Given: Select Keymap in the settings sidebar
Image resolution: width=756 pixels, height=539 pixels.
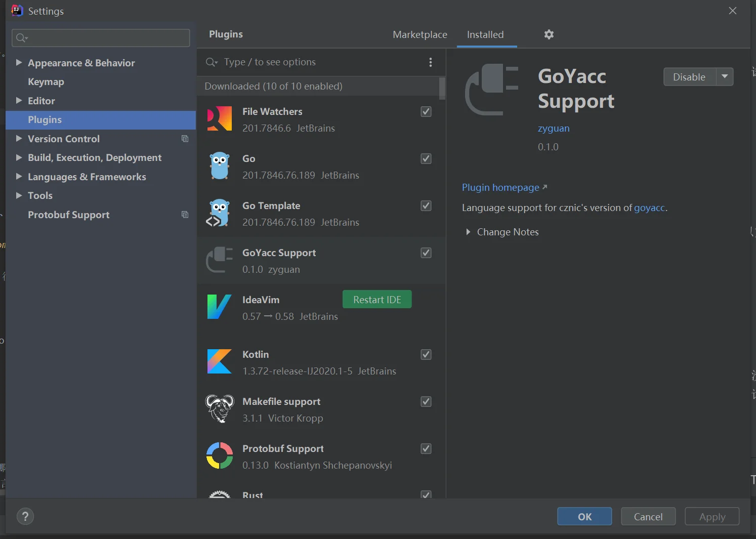Looking at the screenshot, I should coord(46,82).
